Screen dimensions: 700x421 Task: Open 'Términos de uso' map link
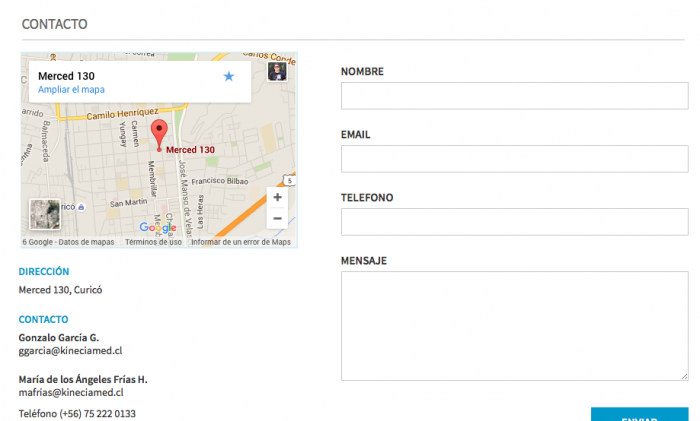pyautogui.click(x=153, y=242)
